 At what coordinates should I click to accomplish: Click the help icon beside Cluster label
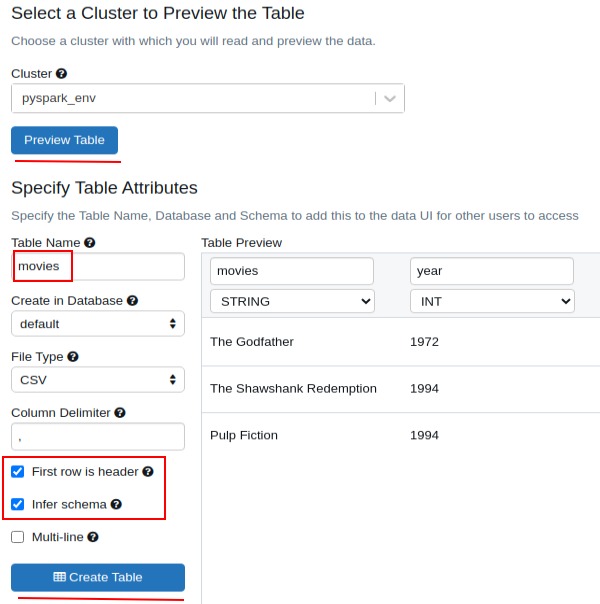tap(62, 74)
